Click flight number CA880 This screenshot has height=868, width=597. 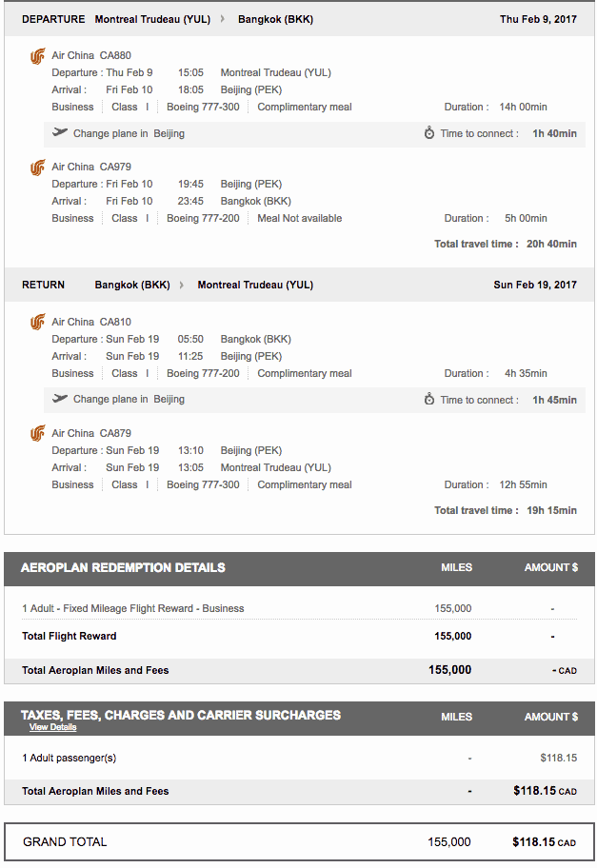tap(116, 56)
